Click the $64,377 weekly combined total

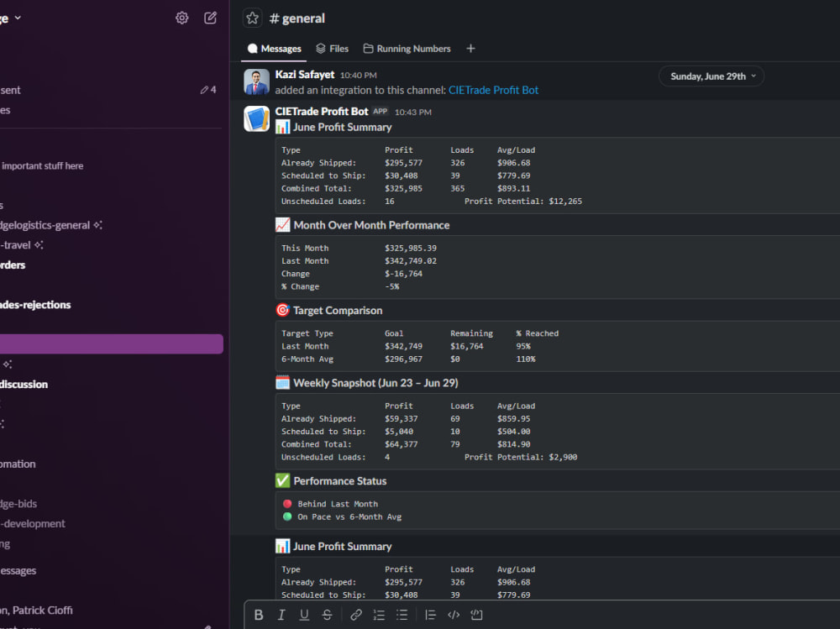tap(401, 444)
